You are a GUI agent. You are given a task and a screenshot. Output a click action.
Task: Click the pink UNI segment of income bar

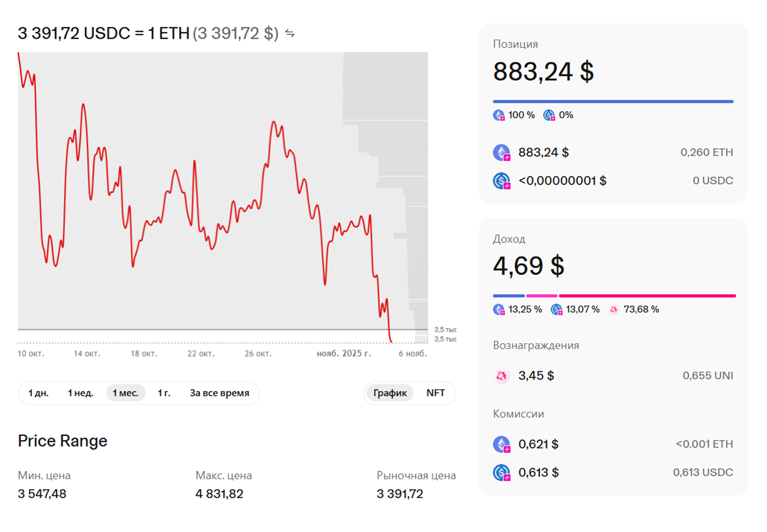pos(647,296)
